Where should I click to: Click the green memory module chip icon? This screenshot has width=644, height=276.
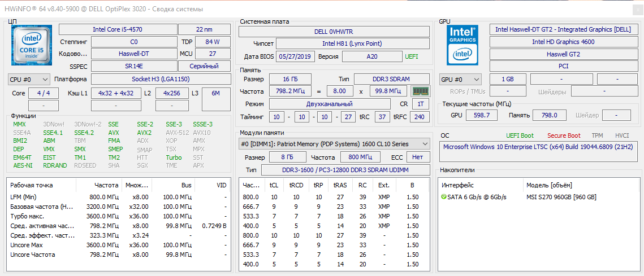[x=420, y=91]
